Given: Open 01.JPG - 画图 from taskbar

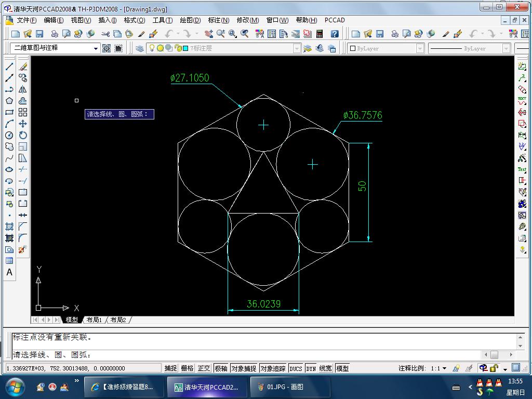Looking at the screenshot, I should [x=290, y=387].
